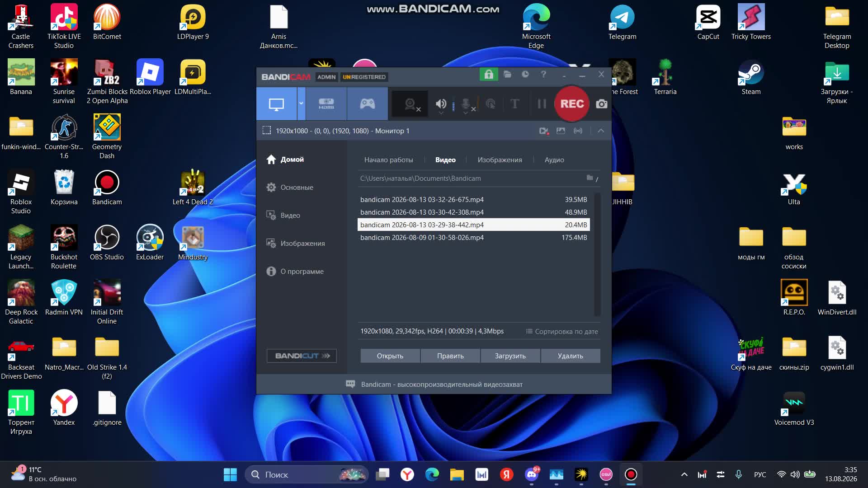Take a screenshot with camera icon

[x=602, y=104]
